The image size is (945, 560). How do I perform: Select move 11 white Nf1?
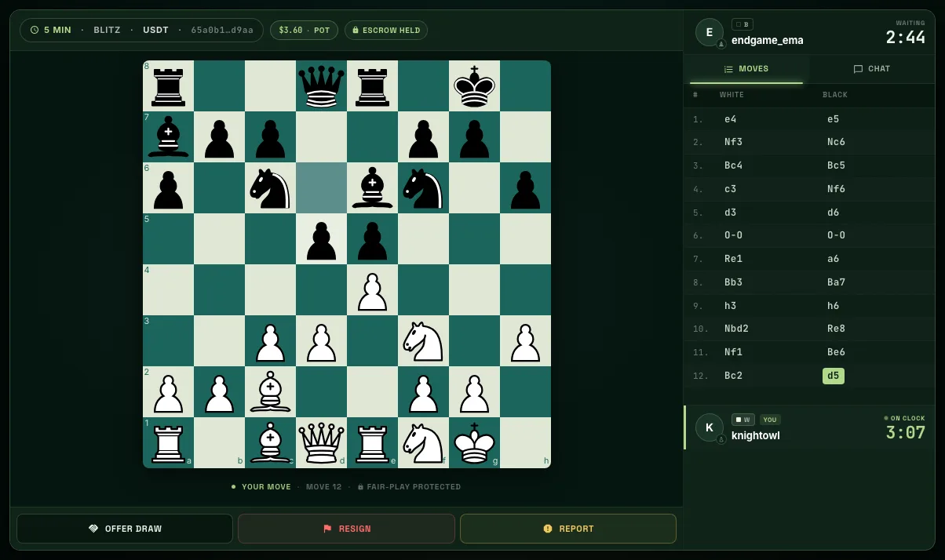pos(733,352)
